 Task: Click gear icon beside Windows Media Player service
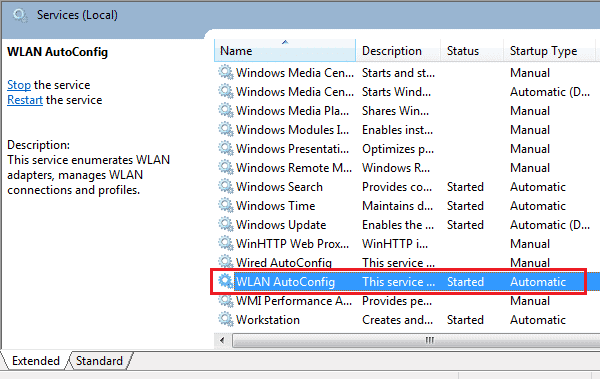226,111
